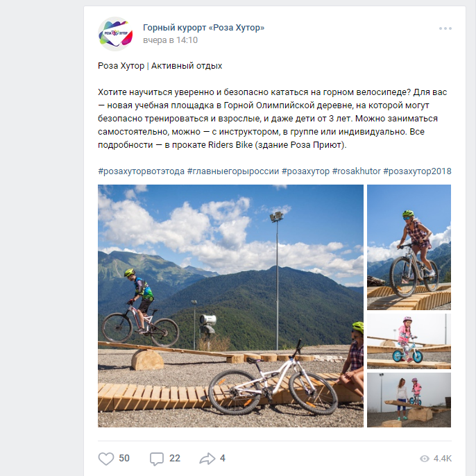Viewport: 476px width, 476px height.
Task: Open comments via the speech bubble icon
Action: [157, 459]
